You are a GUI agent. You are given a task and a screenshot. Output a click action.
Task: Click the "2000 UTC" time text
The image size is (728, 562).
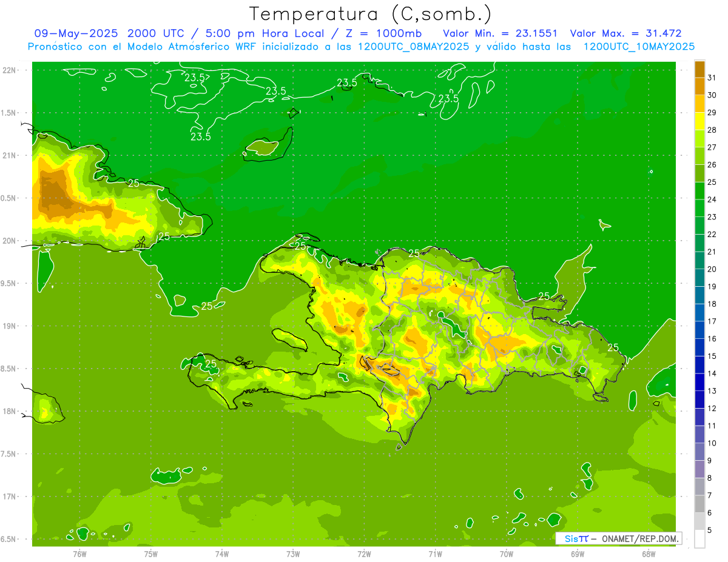tap(154, 33)
